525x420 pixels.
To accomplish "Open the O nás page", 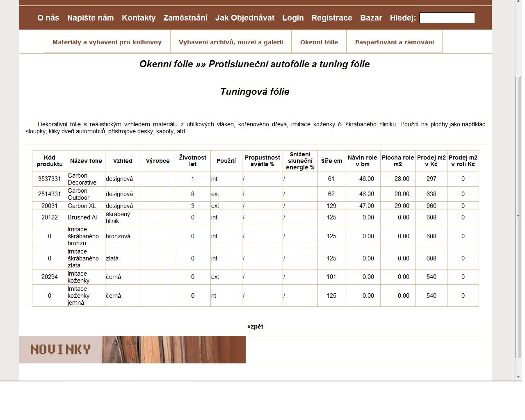I will click(x=48, y=18).
